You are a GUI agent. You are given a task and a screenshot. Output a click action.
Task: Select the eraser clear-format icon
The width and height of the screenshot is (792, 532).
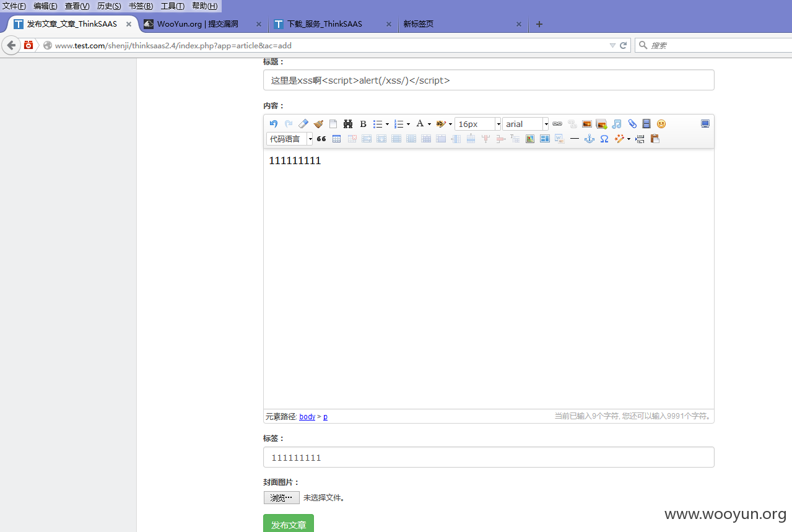303,124
